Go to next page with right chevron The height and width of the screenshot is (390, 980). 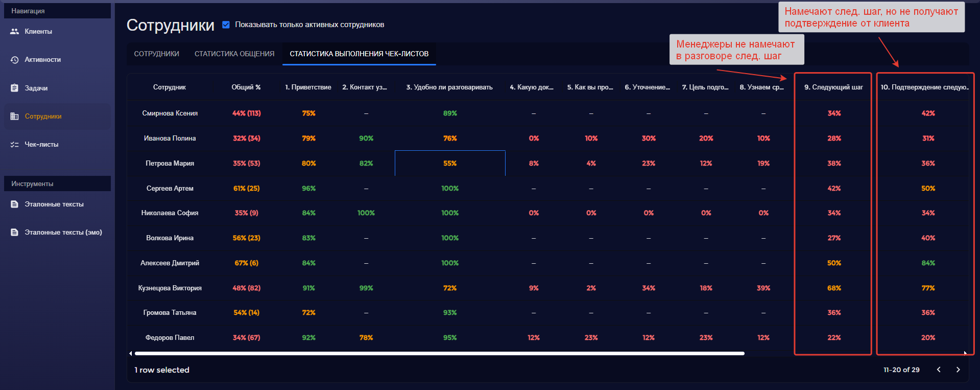(958, 370)
